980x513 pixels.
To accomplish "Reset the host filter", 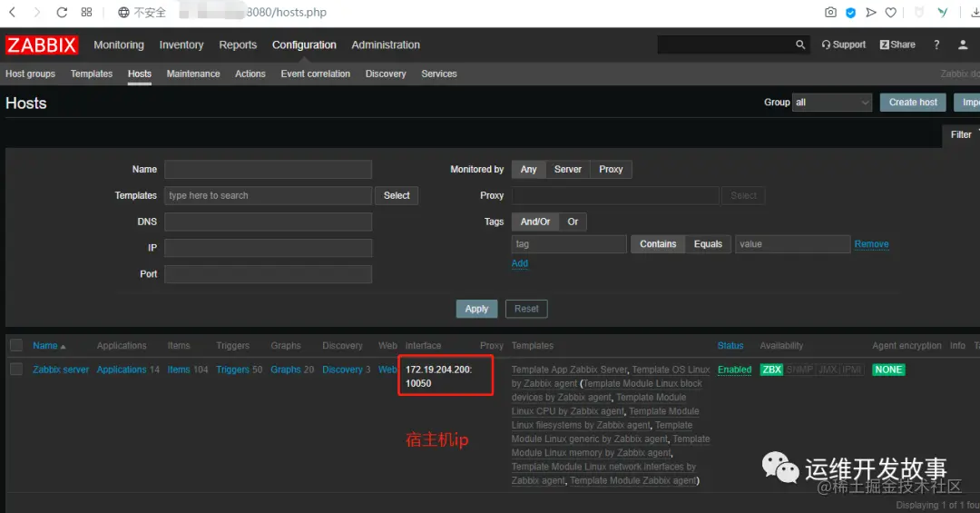I will tap(526, 309).
